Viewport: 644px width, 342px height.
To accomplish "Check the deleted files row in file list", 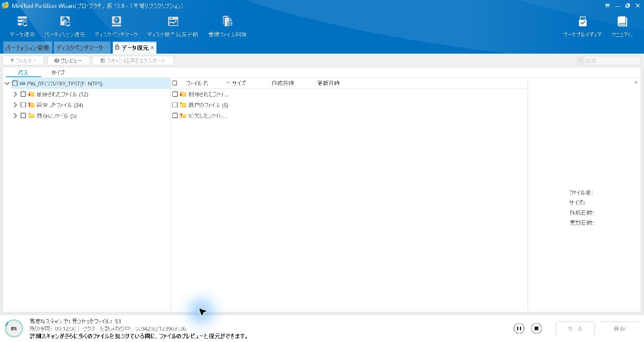I will tap(175, 94).
